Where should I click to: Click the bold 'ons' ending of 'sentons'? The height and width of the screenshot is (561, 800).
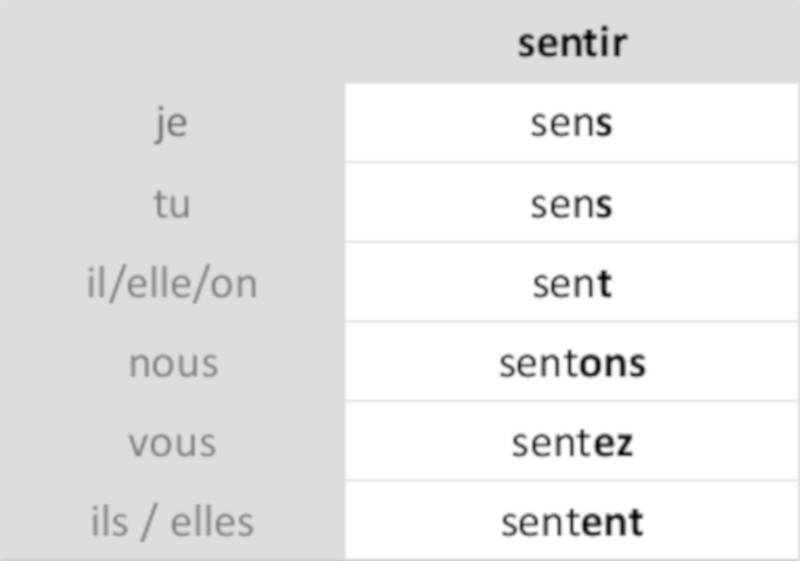[x=613, y=364]
